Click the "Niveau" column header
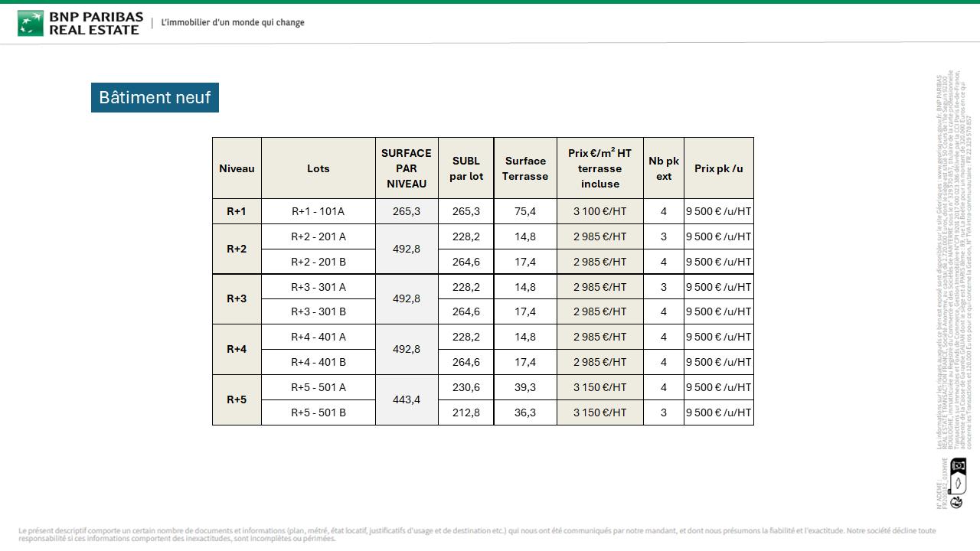The width and height of the screenshot is (980, 551). click(x=237, y=168)
